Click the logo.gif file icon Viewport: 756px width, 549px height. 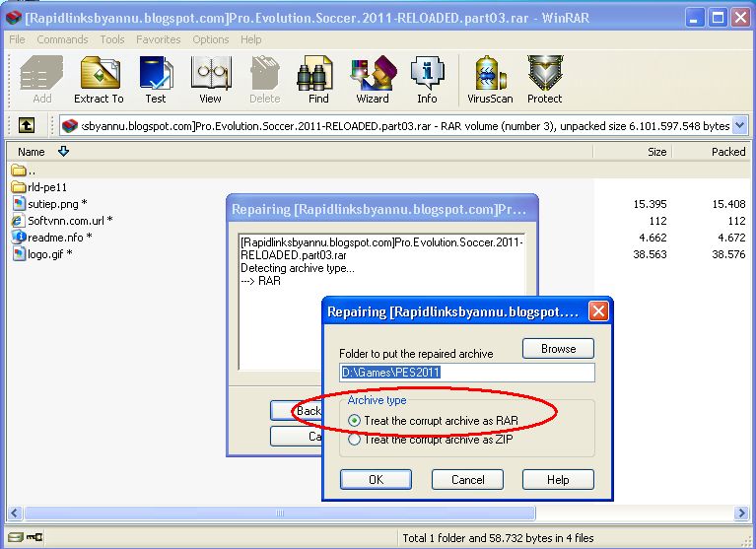(19, 253)
